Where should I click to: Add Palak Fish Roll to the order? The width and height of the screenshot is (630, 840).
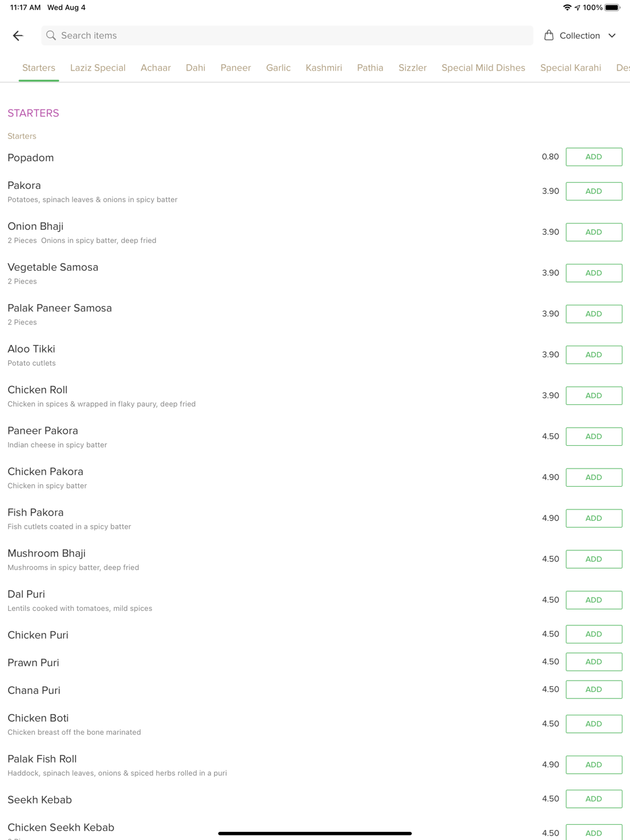tap(594, 764)
